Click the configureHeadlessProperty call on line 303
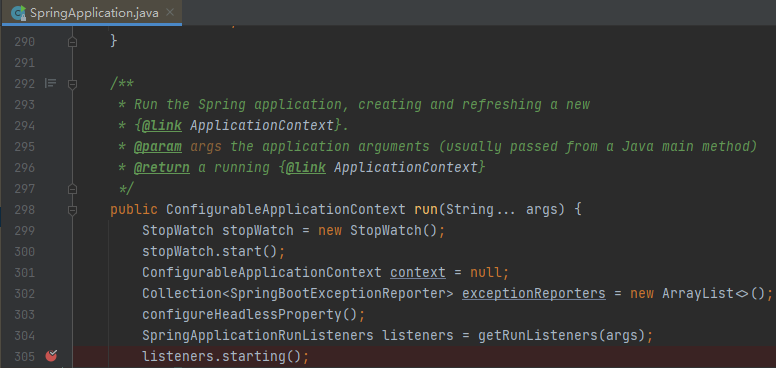Viewport: 776px width, 368px height. point(242,315)
